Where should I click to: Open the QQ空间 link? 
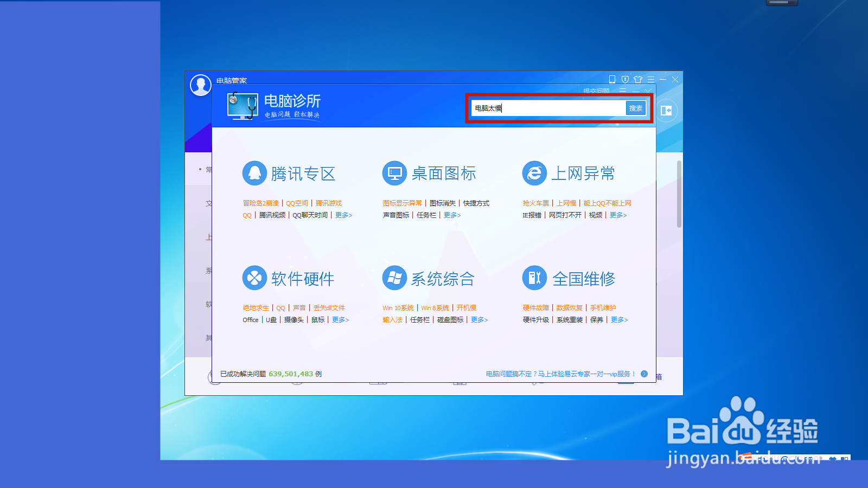(x=297, y=203)
